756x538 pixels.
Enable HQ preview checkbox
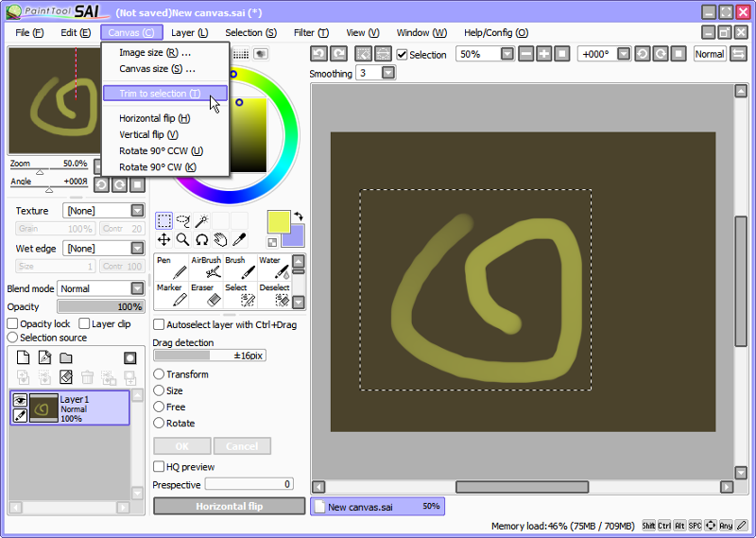pos(159,466)
